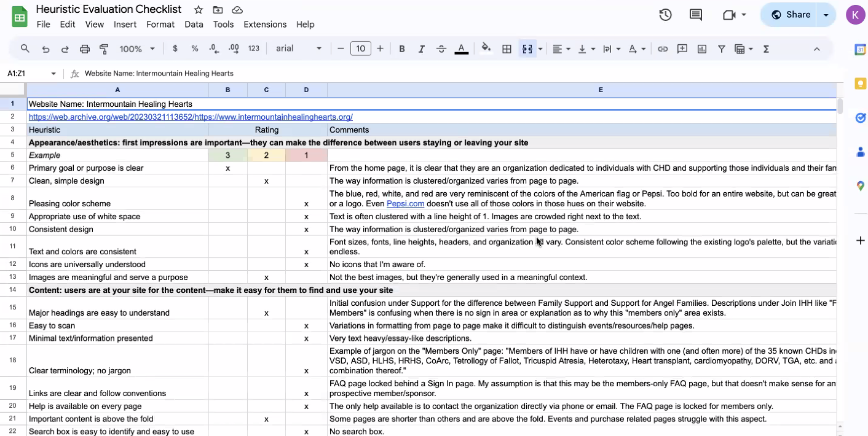Open the Help menu
This screenshot has height=436, width=868.
coord(306,25)
